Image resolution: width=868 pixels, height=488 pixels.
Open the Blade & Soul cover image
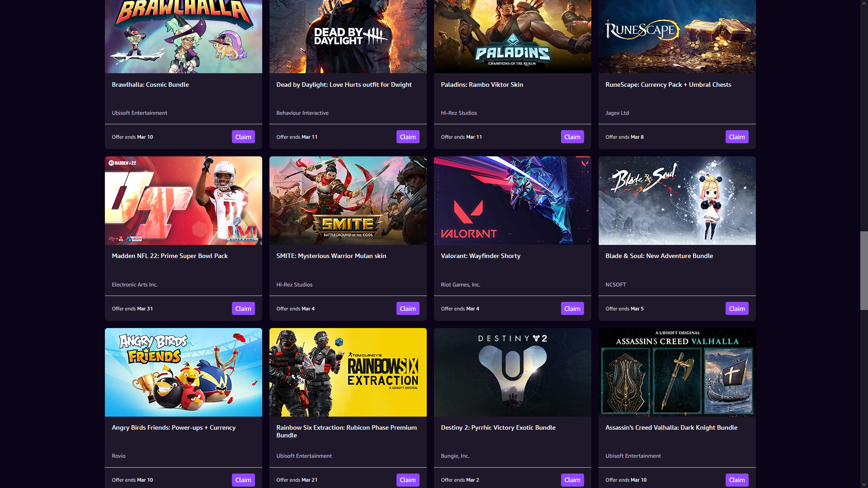click(677, 201)
